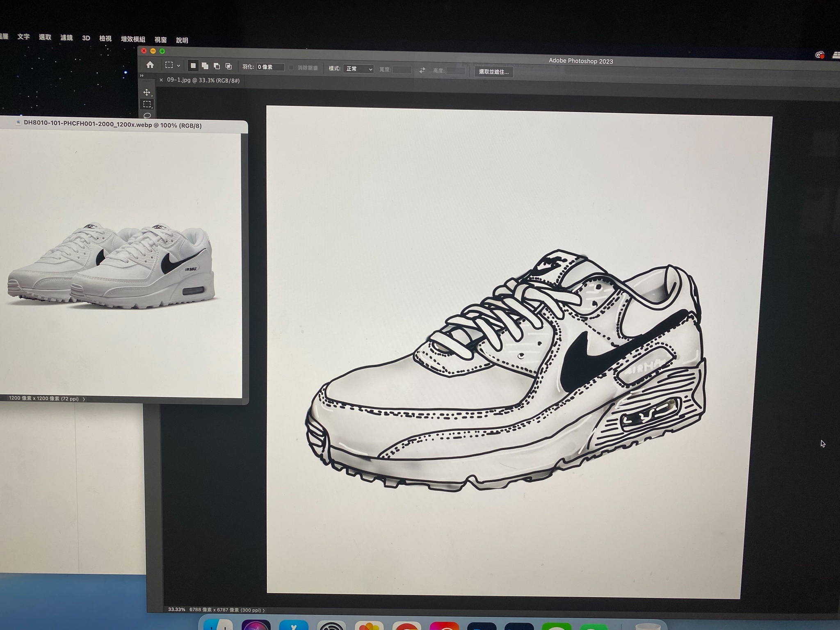Open the 視窗 (Window) menu
Viewport: 840px width, 630px height.
click(x=161, y=40)
